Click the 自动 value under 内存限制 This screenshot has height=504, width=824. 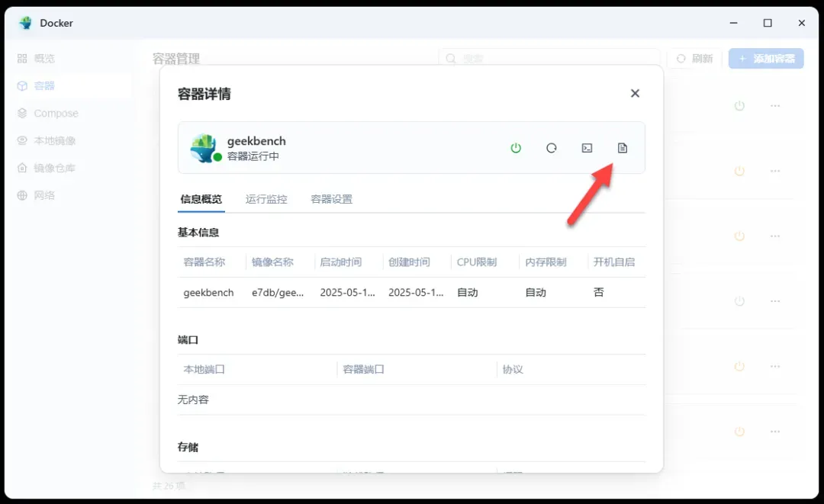point(536,293)
